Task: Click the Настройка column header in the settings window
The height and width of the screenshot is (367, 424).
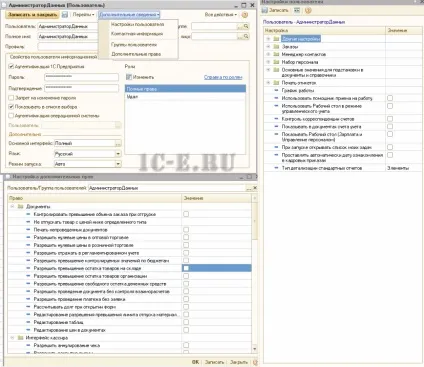Action: click(x=324, y=30)
